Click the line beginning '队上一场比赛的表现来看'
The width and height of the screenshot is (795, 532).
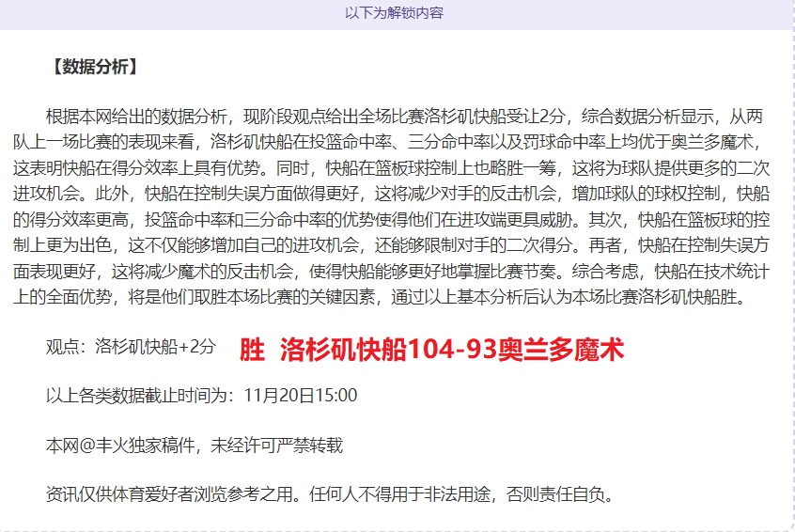[388, 142]
